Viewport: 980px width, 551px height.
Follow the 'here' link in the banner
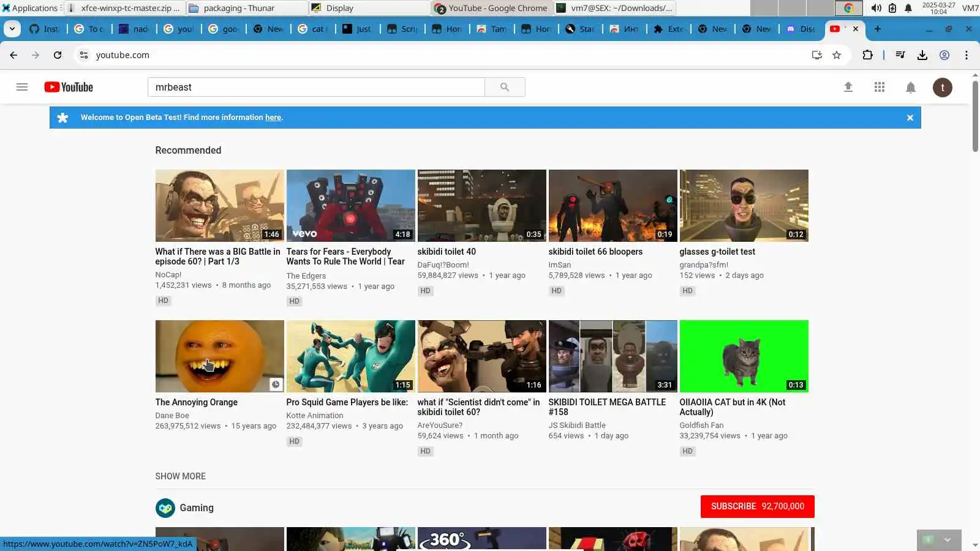pyautogui.click(x=273, y=118)
